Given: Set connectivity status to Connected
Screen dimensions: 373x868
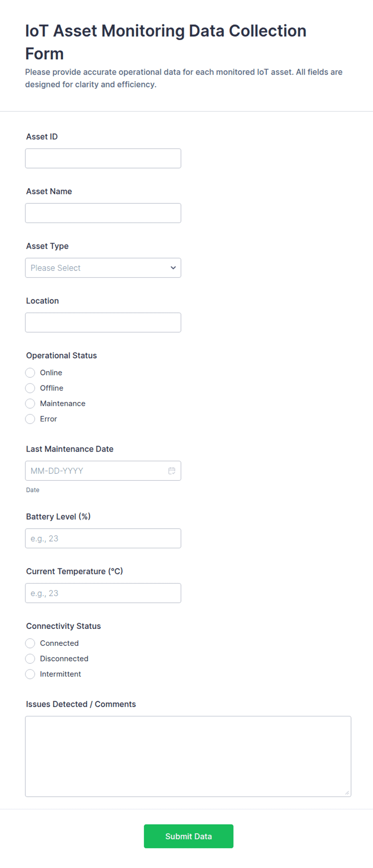Looking at the screenshot, I should click(30, 643).
